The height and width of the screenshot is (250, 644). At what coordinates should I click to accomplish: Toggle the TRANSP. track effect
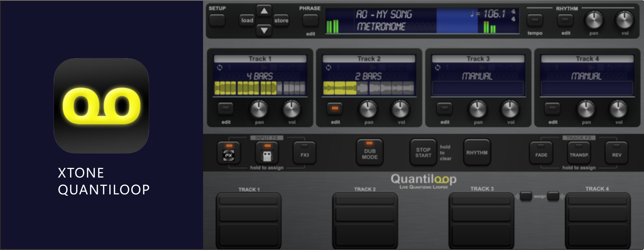pyautogui.click(x=579, y=153)
